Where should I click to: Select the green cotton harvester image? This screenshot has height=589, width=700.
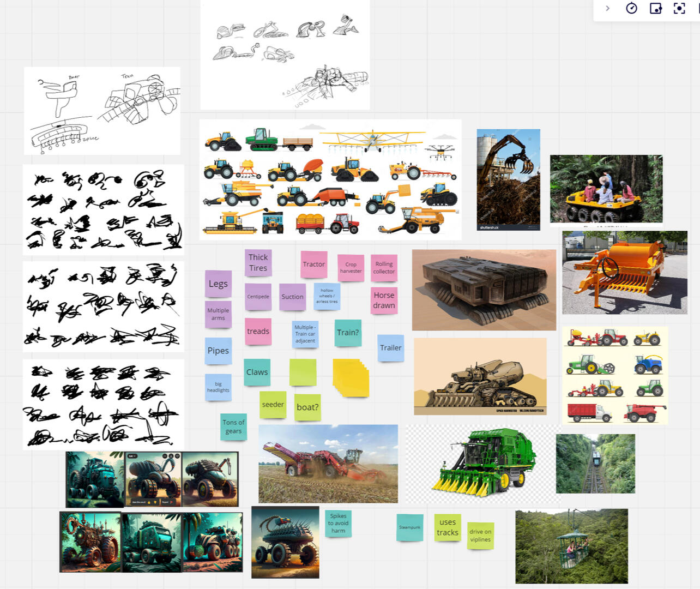click(483, 461)
